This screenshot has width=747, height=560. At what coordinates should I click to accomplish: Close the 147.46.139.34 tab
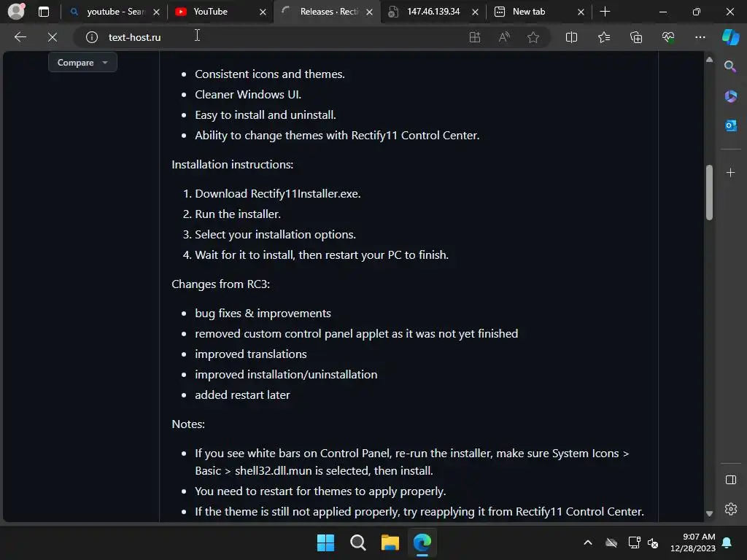tap(475, 12)
